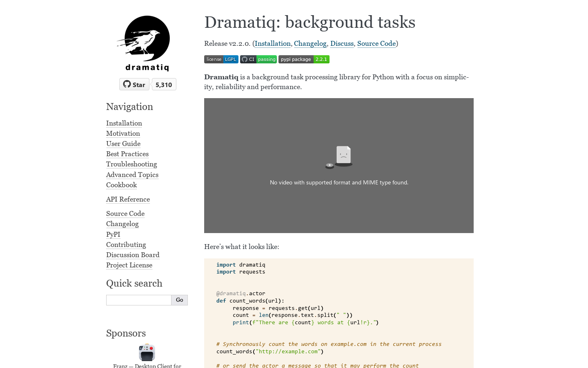Screen dimensions: 588x368
Task: Open Changelog link in sidebar
Action: (x=122, y=224)
